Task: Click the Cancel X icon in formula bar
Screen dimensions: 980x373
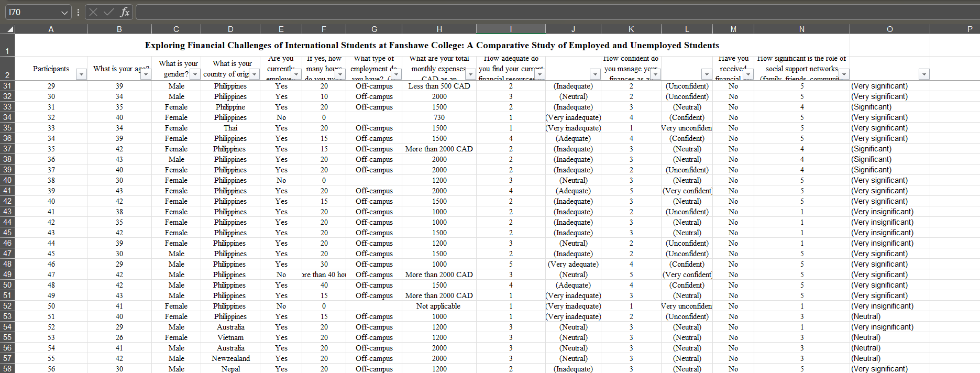Action: 93,12
